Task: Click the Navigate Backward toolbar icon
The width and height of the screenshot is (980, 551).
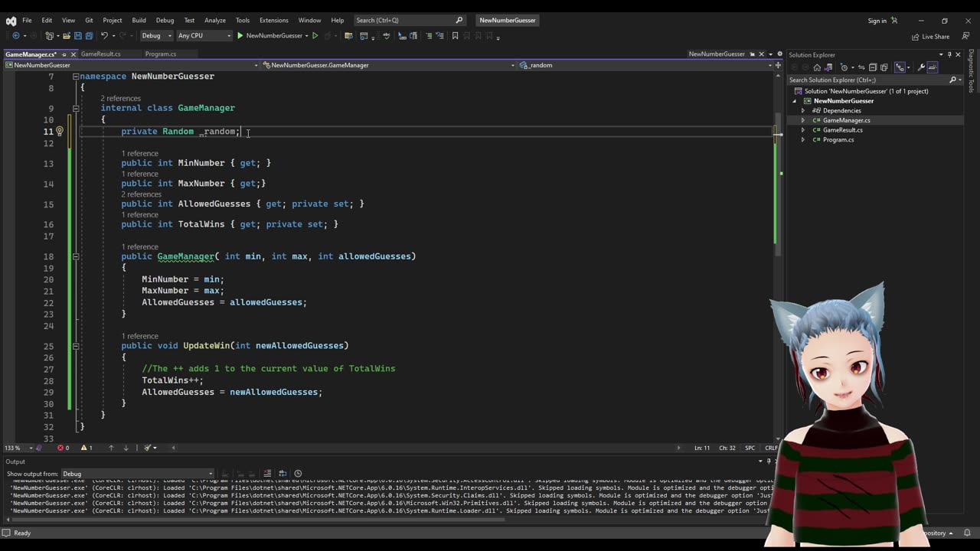Action: [16, 35]
